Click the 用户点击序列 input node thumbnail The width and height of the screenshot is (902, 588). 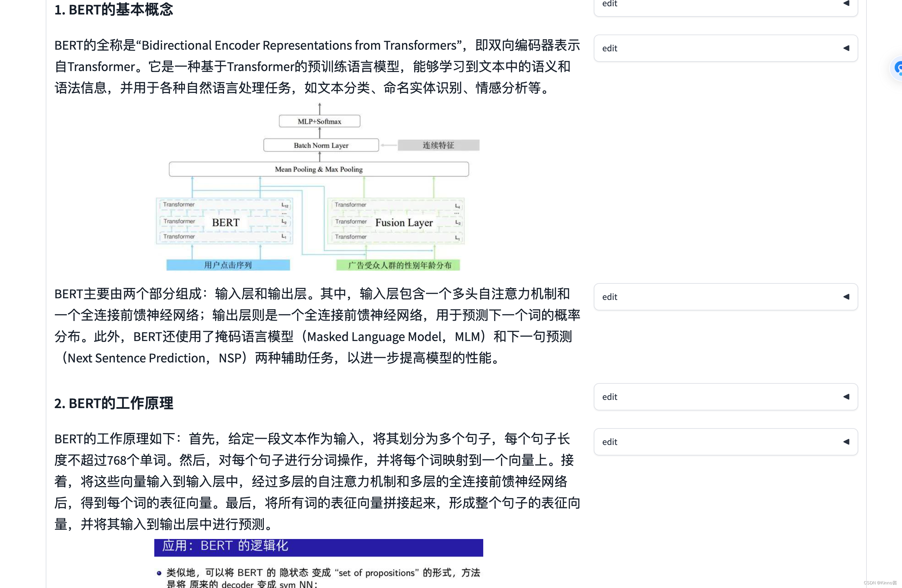(227, 264)
